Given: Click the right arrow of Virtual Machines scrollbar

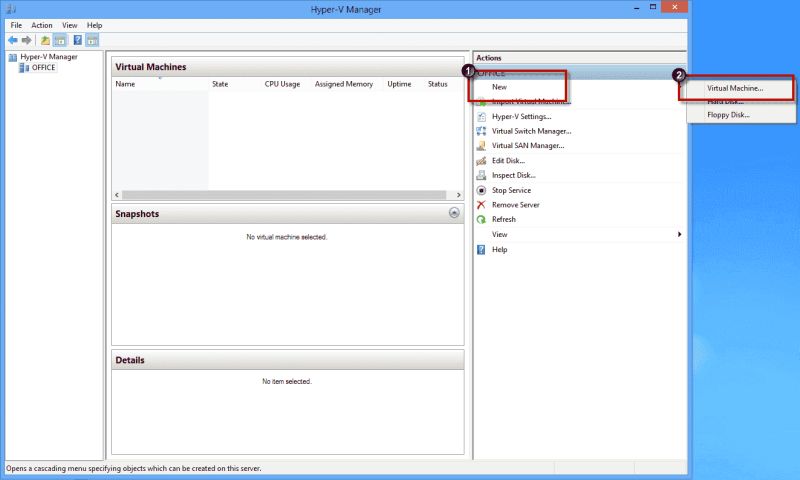Looking at the screenshot, I should pyautogui.click(x=459, y=195).
